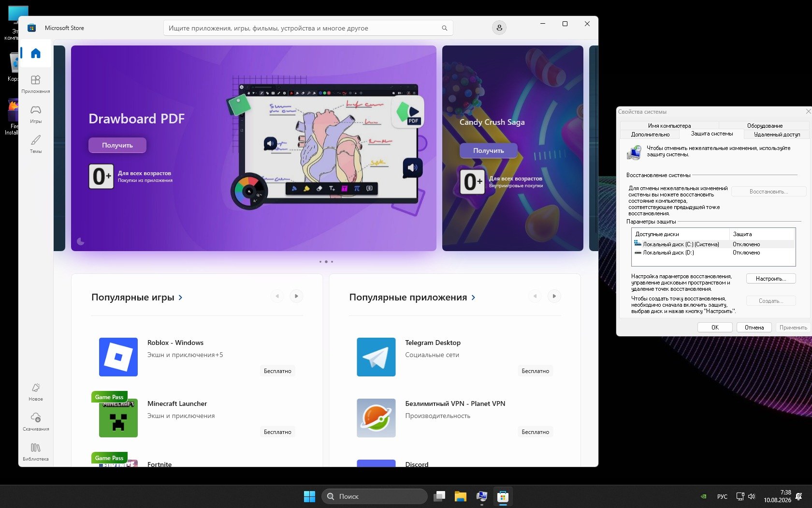
Task: Open Task View on the taskbar
Action: [x=439, y=496]
